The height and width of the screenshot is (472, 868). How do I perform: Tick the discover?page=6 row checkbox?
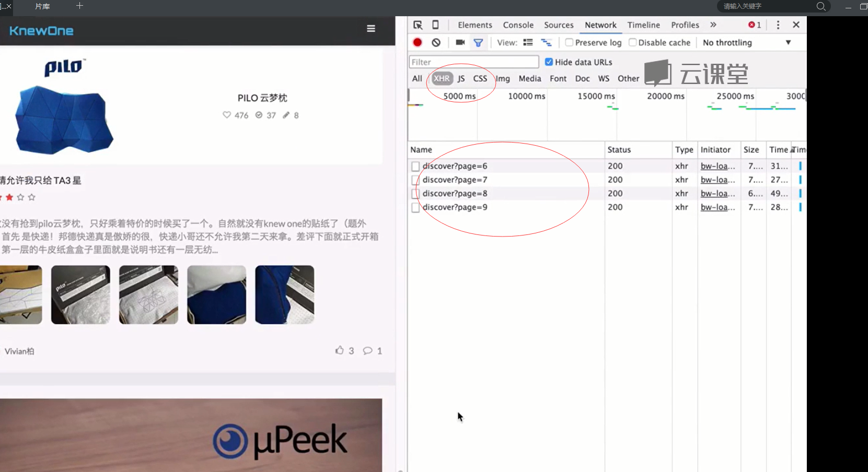pos(415,166)
